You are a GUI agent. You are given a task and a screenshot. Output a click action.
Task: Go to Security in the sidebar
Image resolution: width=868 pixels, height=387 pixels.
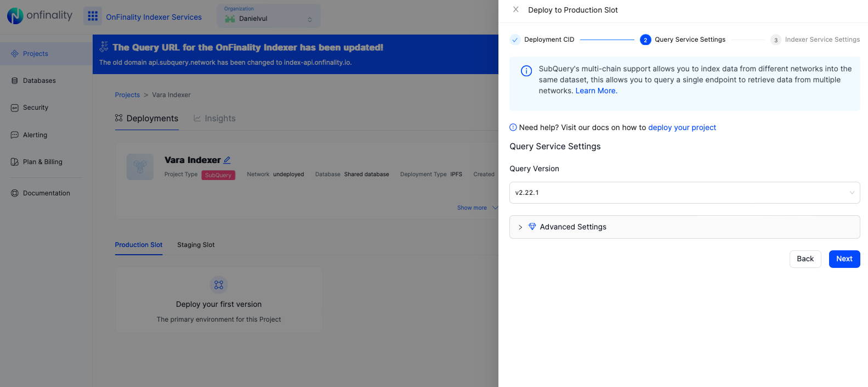[x=36, y=108]
